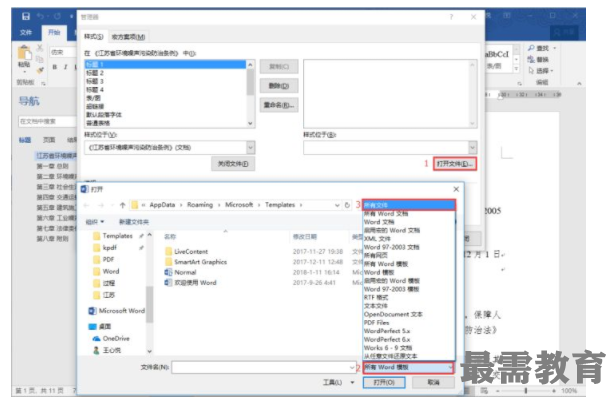Screen dimensions: 612x407
Task: Choose WordPerfect 6.x from the file type list
Action: pos(387,339)
